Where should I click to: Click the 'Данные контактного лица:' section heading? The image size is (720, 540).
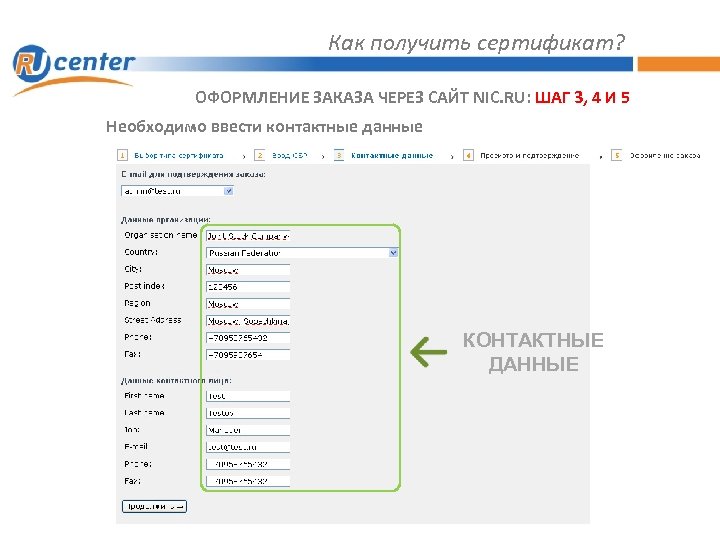(176, 381)
